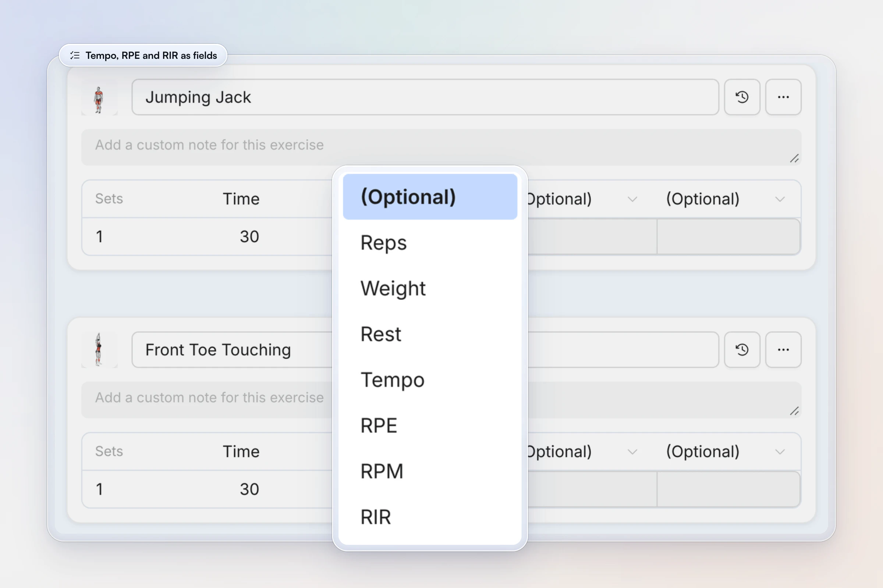The image size is (883, 588).
Task: Click set number 1 in Jumping Jack
Action: pyautogui.click(x=99, y=236)
